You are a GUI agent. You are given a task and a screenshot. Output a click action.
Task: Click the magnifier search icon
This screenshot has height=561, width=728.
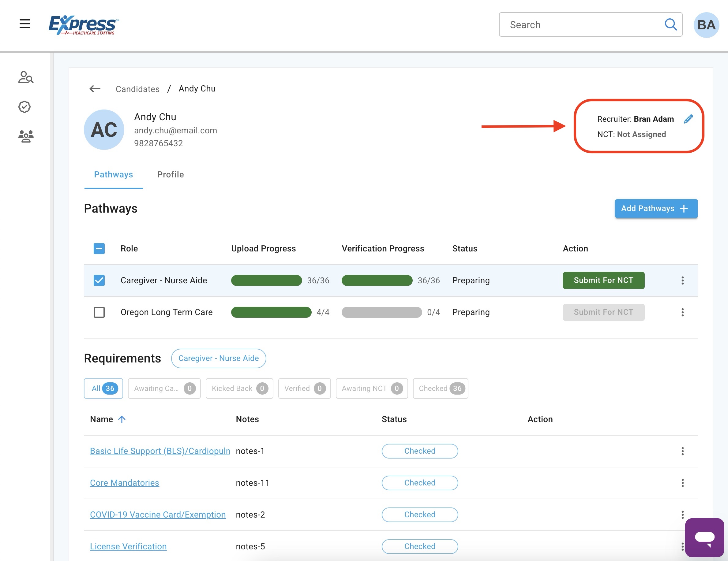pos(670,25)
